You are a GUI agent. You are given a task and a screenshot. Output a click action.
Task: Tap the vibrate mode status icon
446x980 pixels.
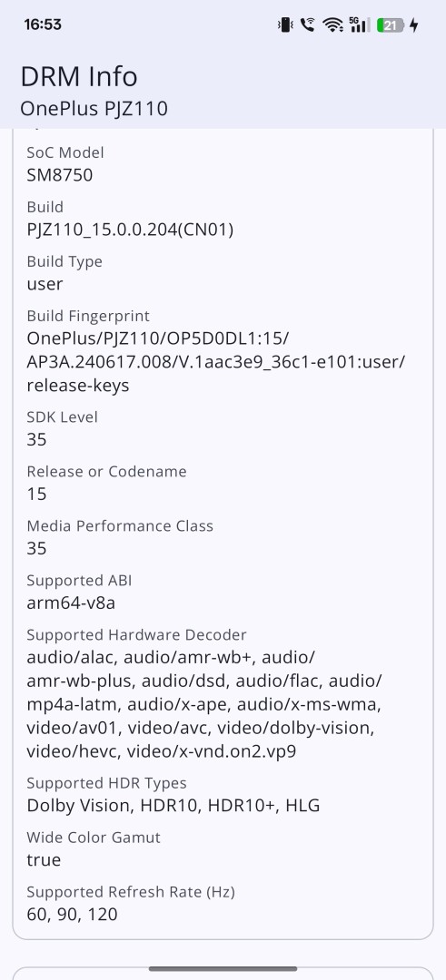(285, 25)
